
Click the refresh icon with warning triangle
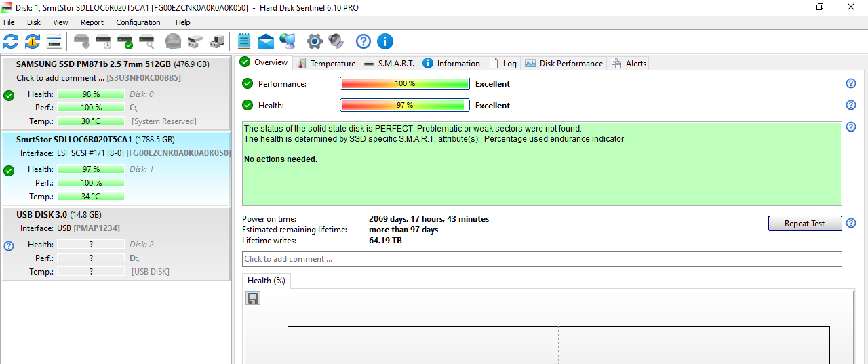tap(33, 41)
